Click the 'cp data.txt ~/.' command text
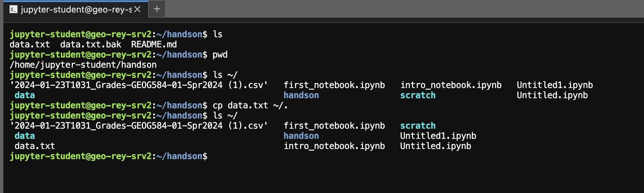Viewport: 644px width, 193px height. (250, 105)
